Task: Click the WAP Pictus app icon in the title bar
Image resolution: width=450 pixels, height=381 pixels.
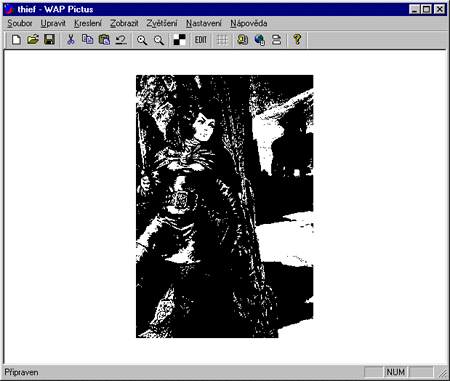Action: click(10, 9)
